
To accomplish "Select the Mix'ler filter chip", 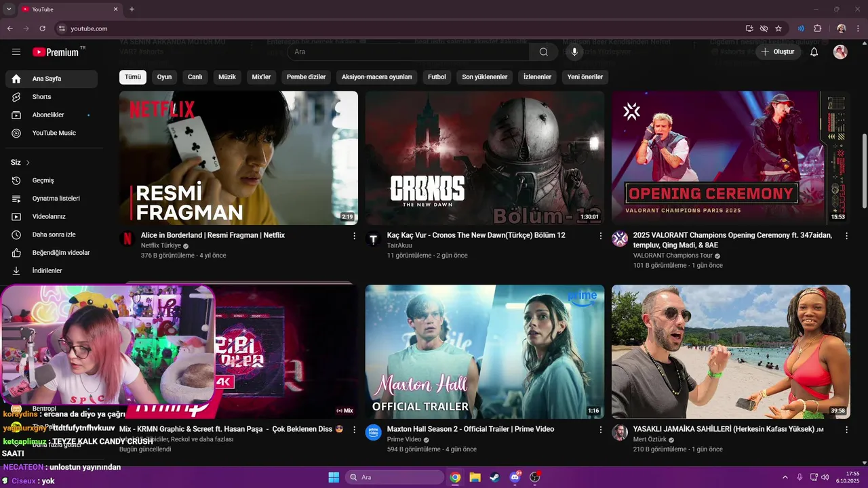I will click(261, 77).
